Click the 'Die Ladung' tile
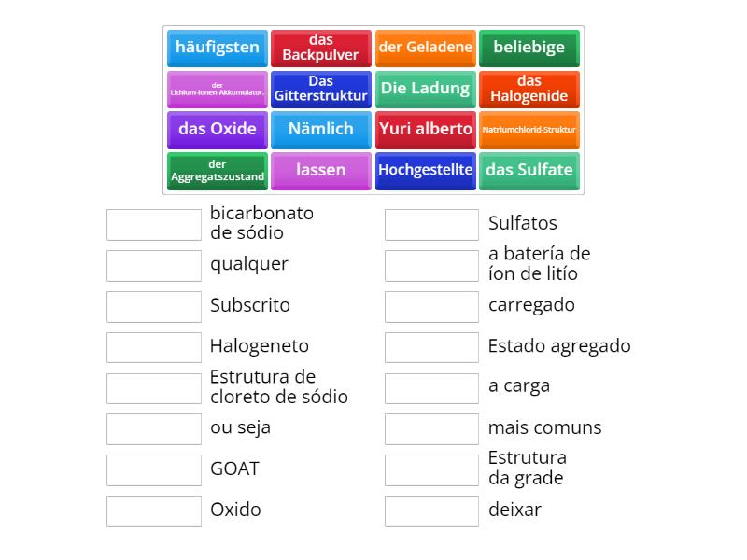This screenshot has width=747, height=560. [x=426, y=90]
